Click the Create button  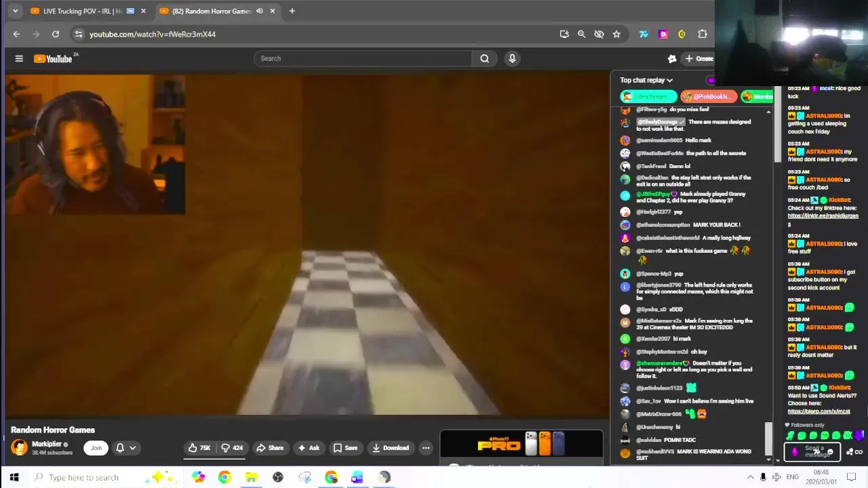coord(698,58)
